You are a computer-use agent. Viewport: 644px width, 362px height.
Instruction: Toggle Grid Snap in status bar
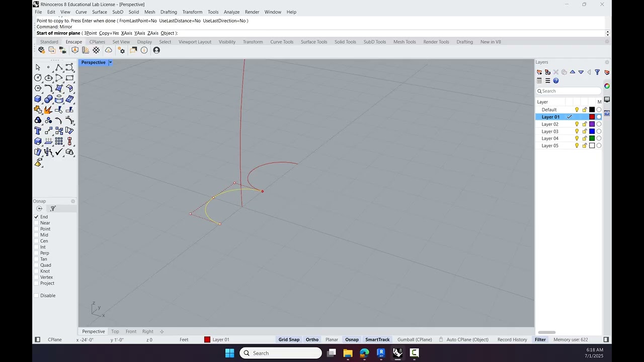click(289, 339)
